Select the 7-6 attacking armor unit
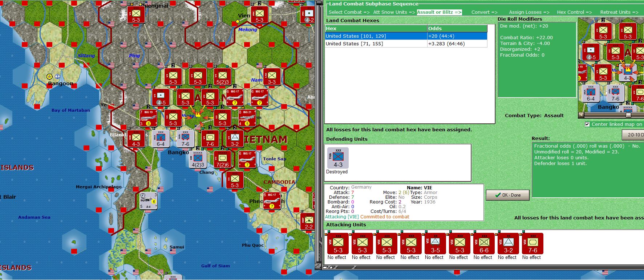Image resolution: width=644 pixels, height=280 pixels. pyautogui.click(x=532, y=243)
